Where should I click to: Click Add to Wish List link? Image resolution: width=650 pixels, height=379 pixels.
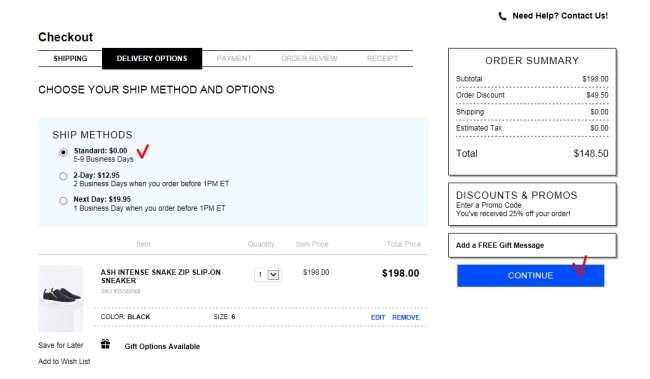[64, 361]
